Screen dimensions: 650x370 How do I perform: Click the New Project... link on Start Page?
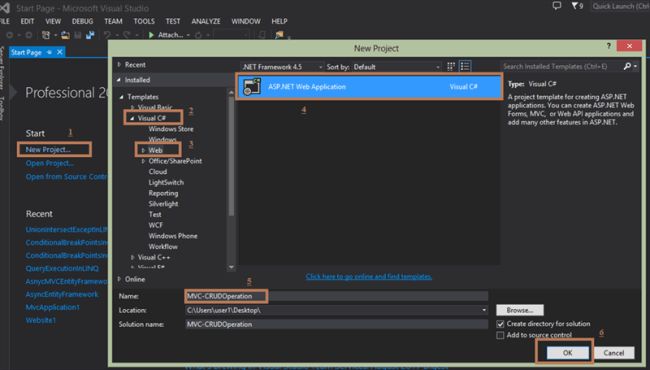(48, 150)
